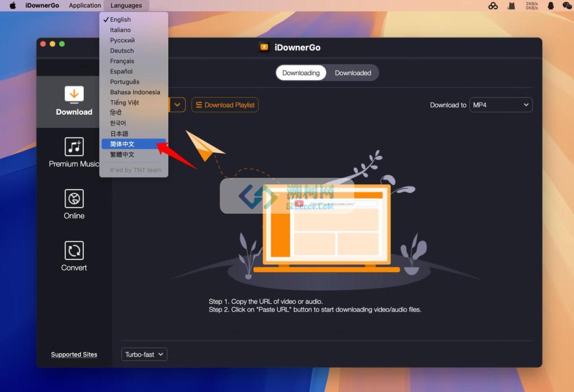Click the Apple menu icon
Image resolution: width=574 pixels, height=392 pixels.
13,5
